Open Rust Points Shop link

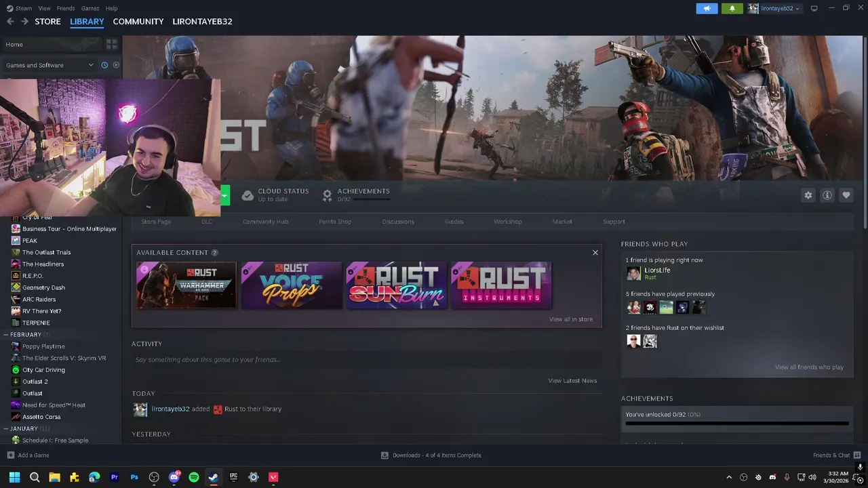pyautogui.click(x=335, y=222)
